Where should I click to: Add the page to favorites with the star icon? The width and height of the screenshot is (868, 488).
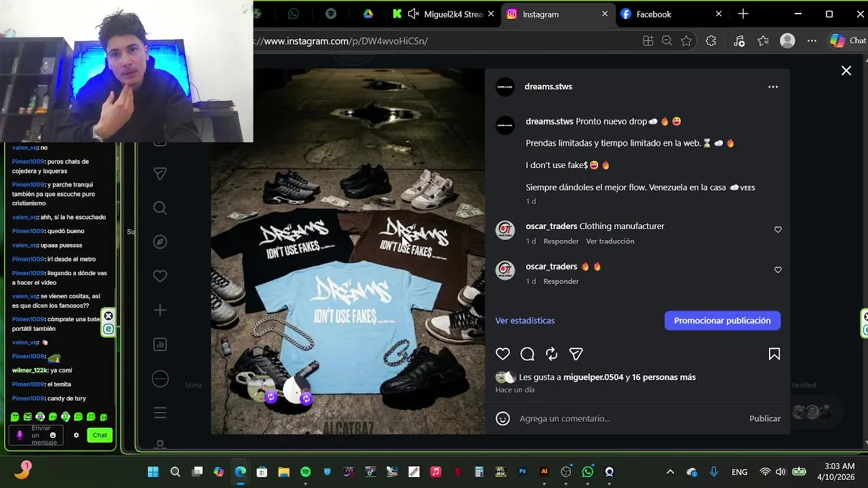686,41
